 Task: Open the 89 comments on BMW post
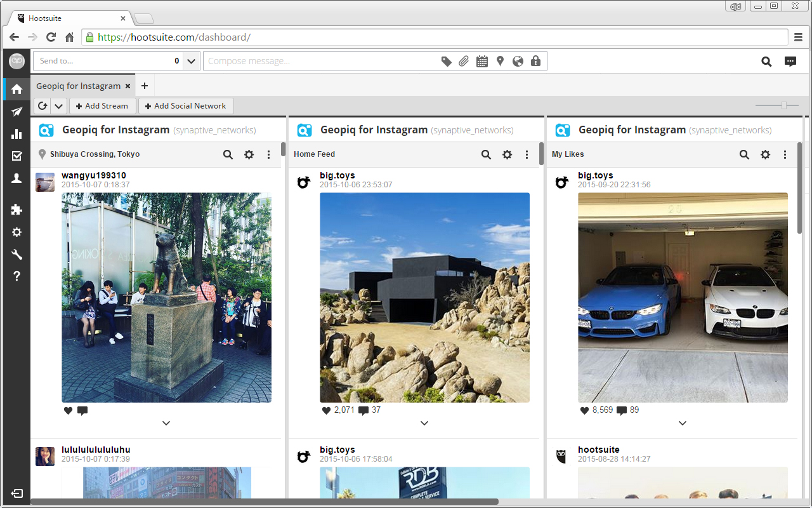(x=627, y=410)
